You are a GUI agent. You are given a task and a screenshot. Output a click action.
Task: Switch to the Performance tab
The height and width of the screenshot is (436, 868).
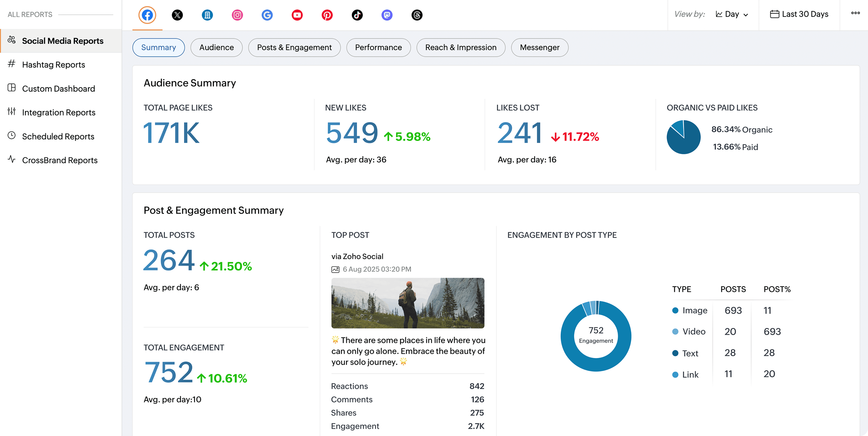click(x=378, y=47)
